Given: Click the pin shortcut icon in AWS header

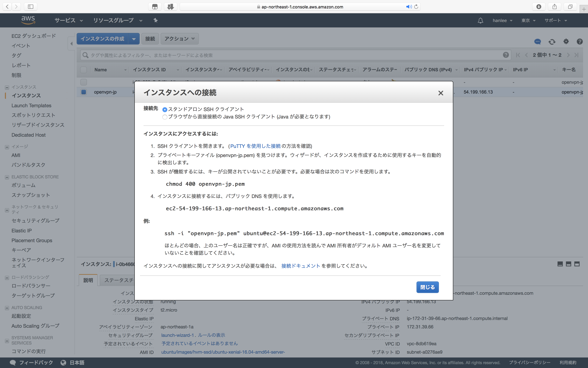Looking at the screenshot, I should (156, 20).
